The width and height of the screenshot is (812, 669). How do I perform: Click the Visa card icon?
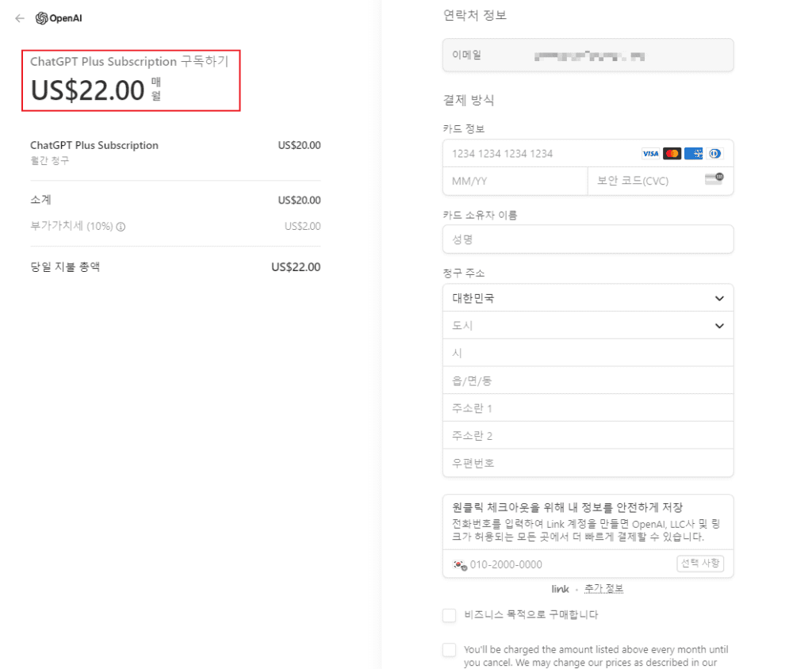[x=650, y=154]
